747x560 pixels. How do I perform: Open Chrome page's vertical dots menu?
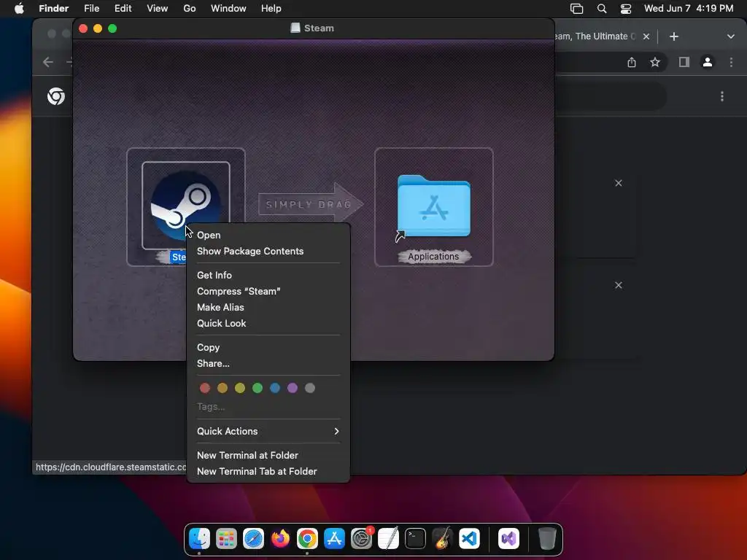pos(722,96)
